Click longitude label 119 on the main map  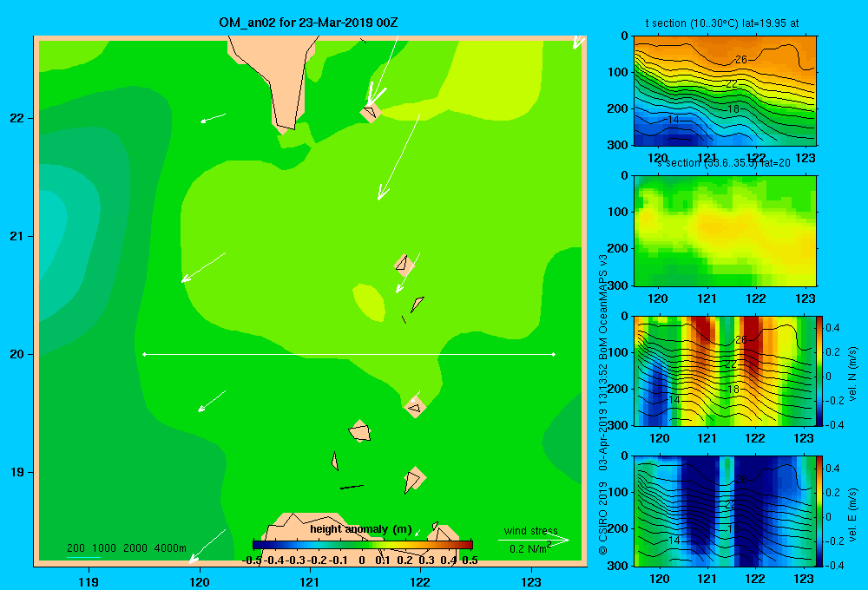pos(89,581)
